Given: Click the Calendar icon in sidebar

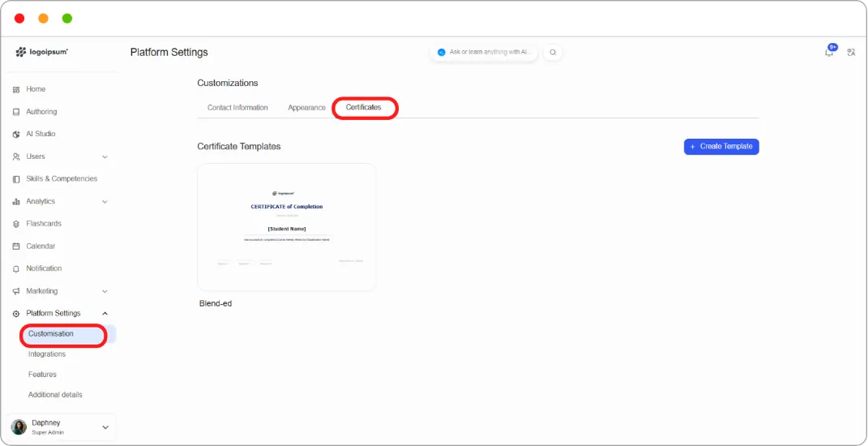Looking at the screenshot, I should [x=16, y=246].
